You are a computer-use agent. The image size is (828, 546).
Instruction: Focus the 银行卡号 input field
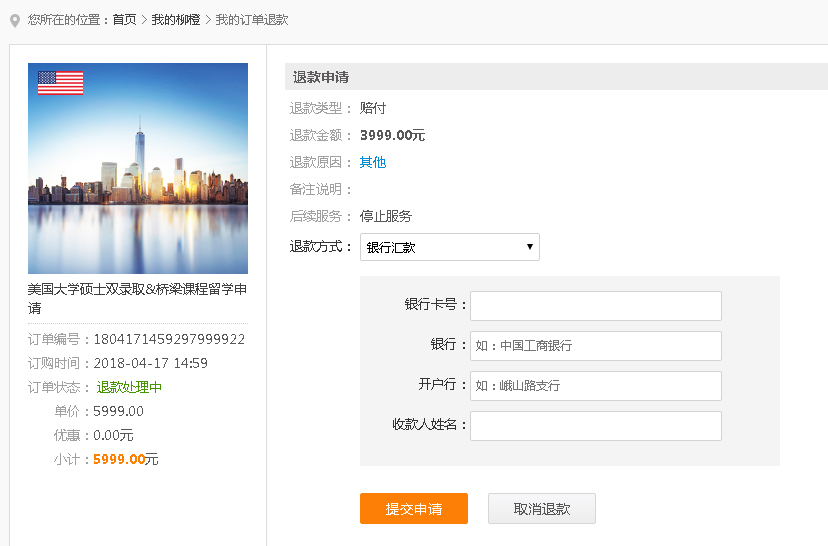[x=596, y=306]
